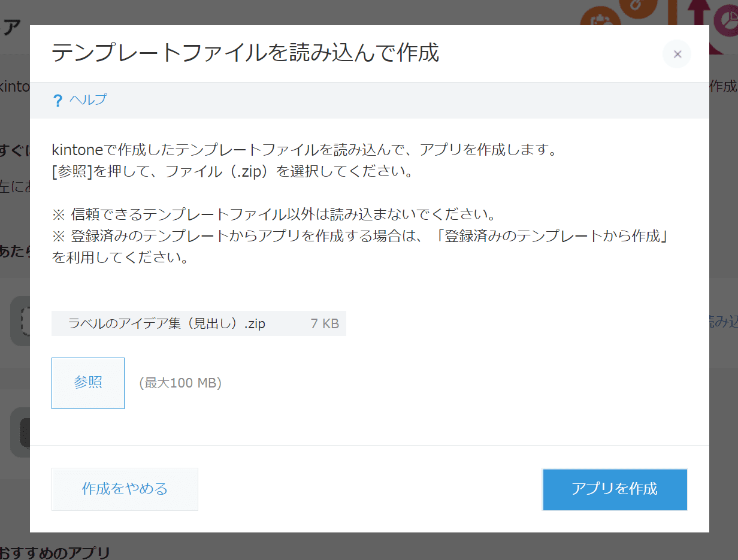Cancel with the 作成をやめる button
The image size is (738, 560).
tap(125, 489)
